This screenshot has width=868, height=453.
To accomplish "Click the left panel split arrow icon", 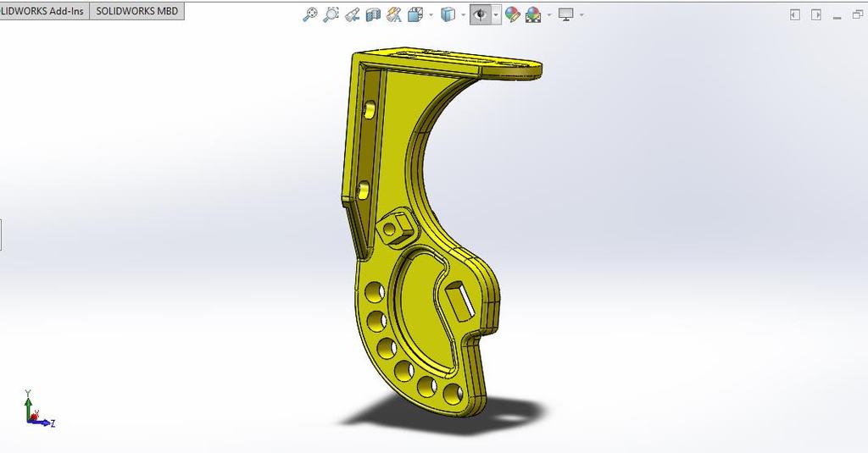I will pos(795,15).
